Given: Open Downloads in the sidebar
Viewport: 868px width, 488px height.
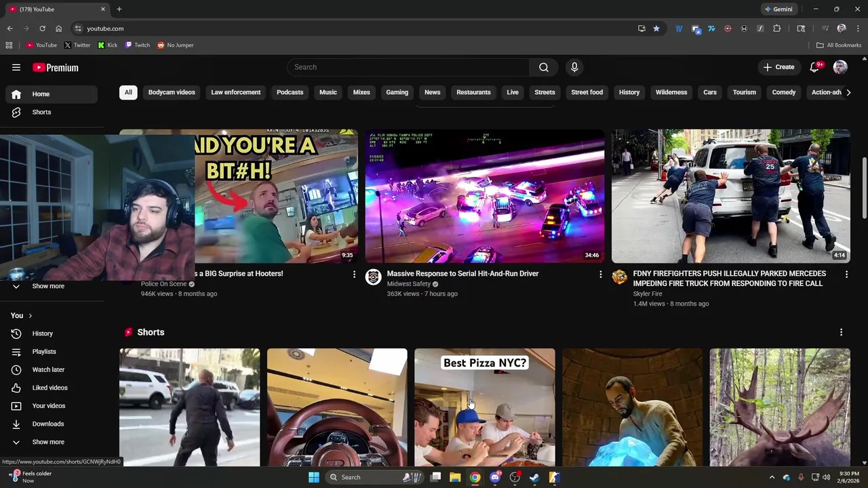Looking at the screenshot, I should (x=52, y=424).
